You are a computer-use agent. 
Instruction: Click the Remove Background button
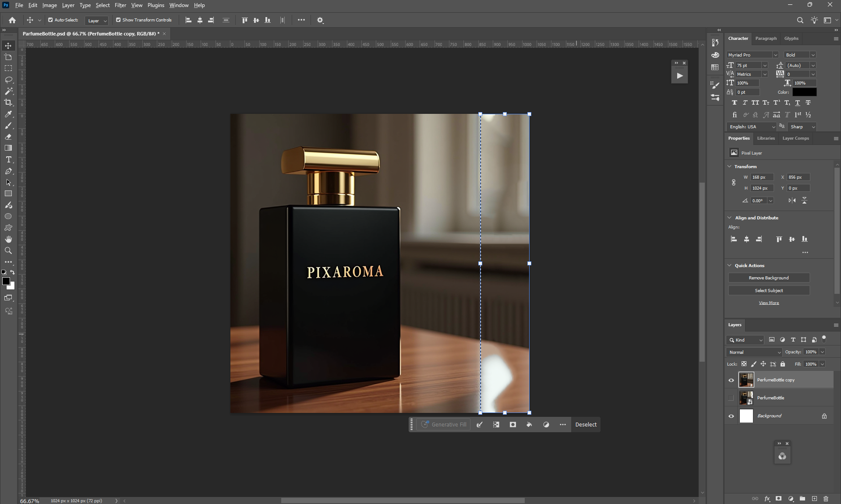769,278
